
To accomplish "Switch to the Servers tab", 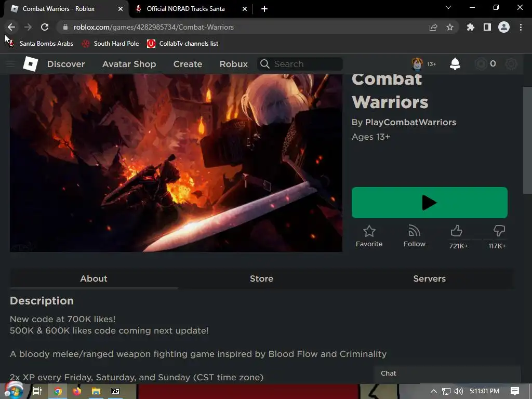I will click(429, 278).
